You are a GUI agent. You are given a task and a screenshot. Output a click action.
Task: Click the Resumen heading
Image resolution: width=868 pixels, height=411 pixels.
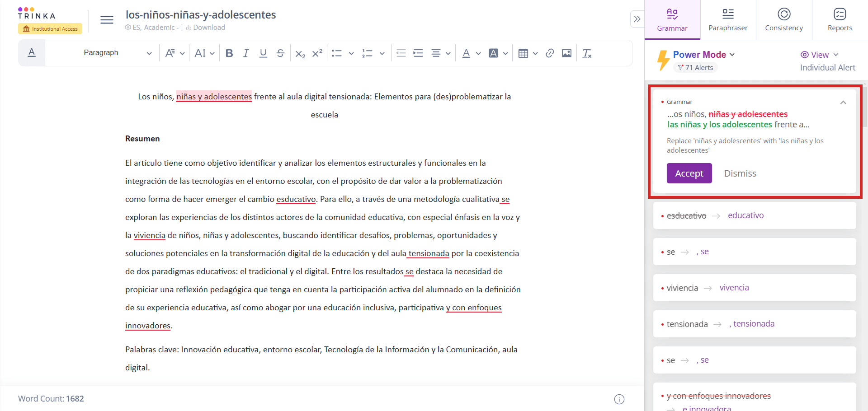pos(142,139)
